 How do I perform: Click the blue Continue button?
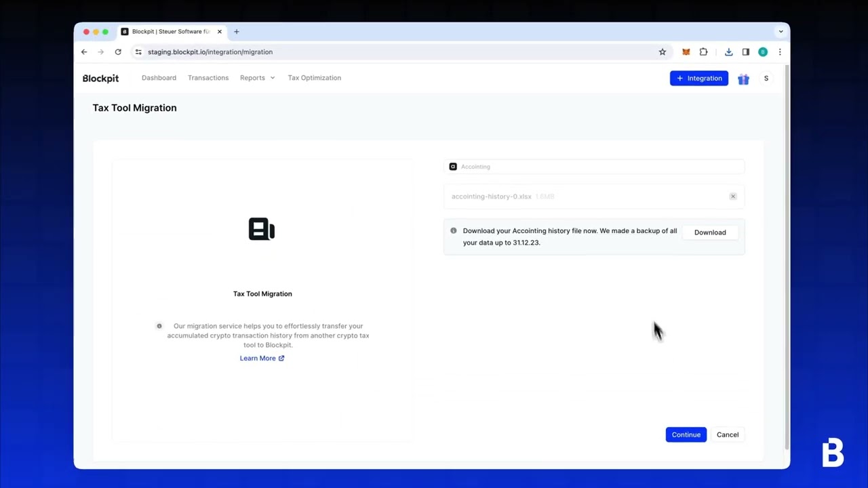(686, 434)
